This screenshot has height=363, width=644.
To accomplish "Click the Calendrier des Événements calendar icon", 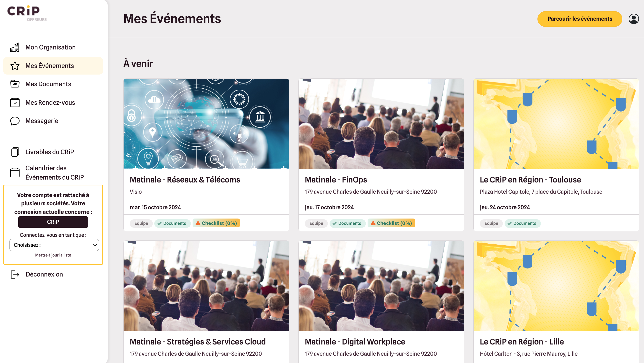I will point(15,173).
